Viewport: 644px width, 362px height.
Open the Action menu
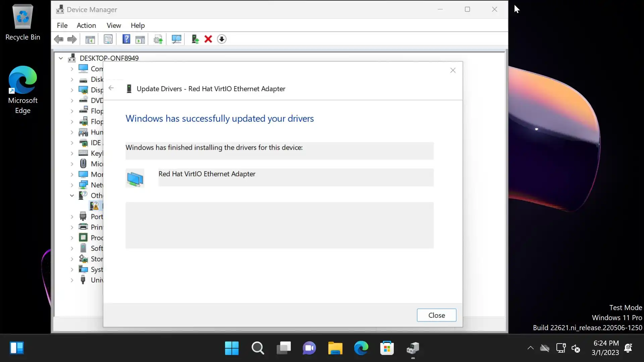coord(86,25)
